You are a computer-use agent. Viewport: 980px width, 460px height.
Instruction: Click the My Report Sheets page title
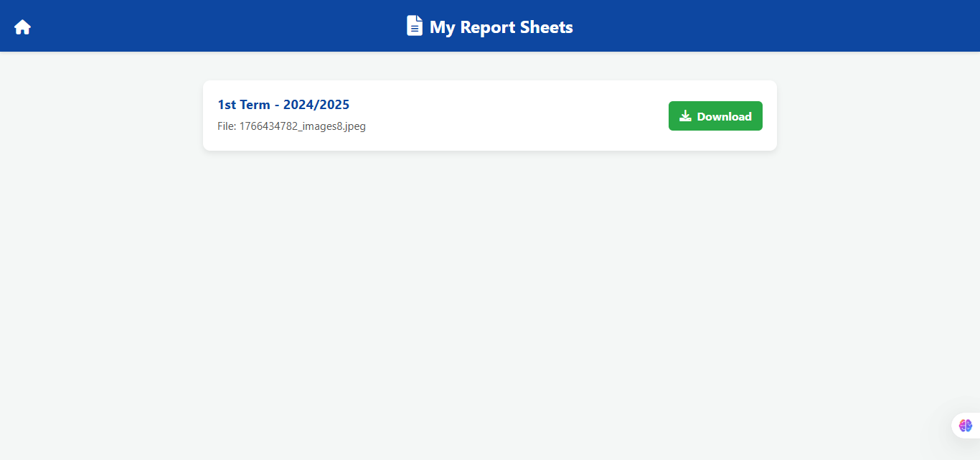(501, 27)
